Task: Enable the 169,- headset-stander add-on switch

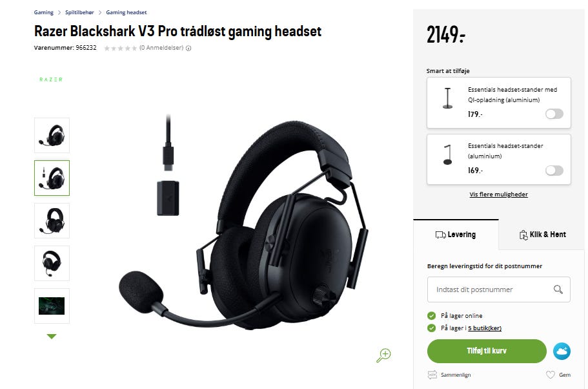Action: [x=554, y=171]
